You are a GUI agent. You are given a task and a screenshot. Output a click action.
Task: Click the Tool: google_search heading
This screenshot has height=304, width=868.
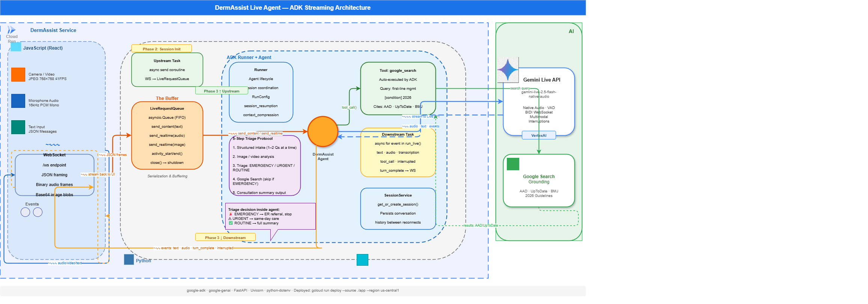click(398, 71)
